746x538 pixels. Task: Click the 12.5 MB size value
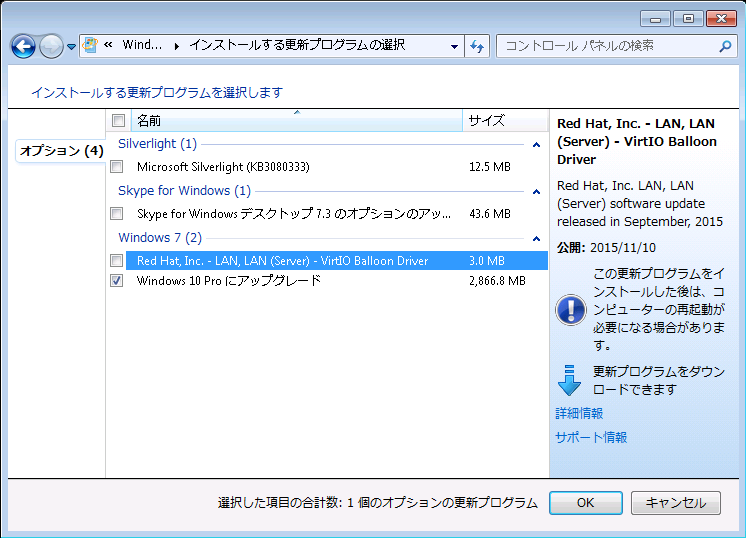pos(490,167)
